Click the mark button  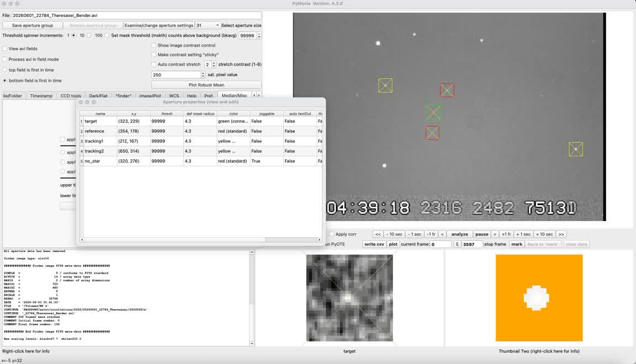point(517,244)
